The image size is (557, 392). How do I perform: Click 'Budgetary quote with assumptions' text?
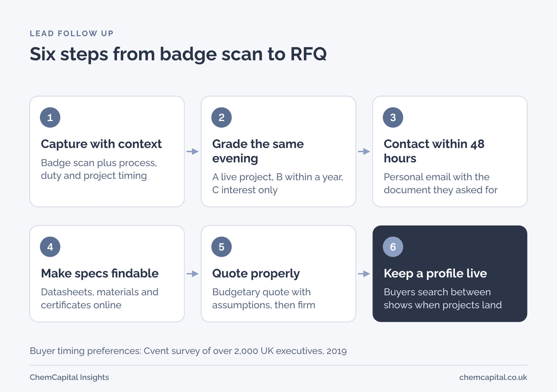(264, 298)
